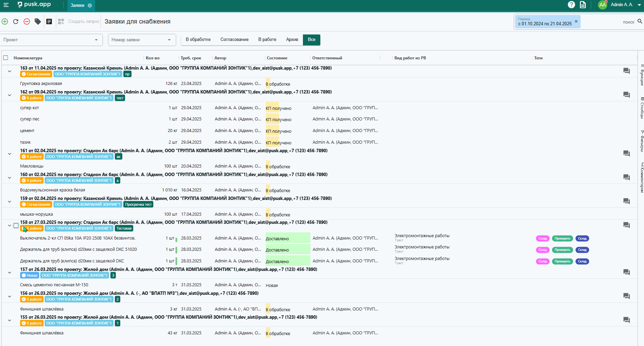Open comments for request 161
The width and height of the screenshot is (644, 346).
click(626, 154)
